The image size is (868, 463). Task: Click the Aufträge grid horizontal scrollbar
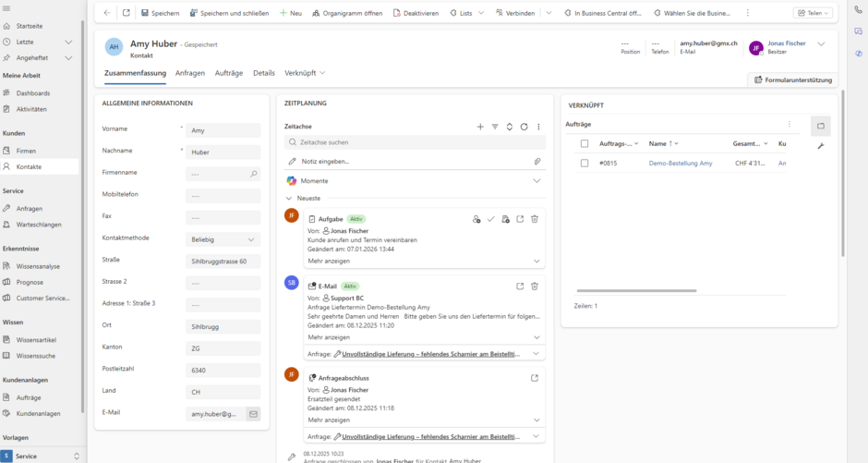(636, 290)
